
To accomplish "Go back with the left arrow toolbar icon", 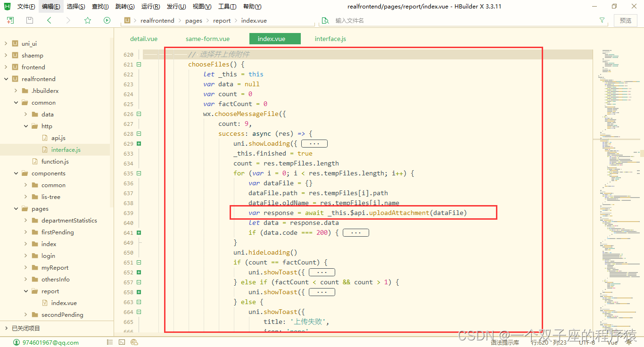I will (49, 20).
